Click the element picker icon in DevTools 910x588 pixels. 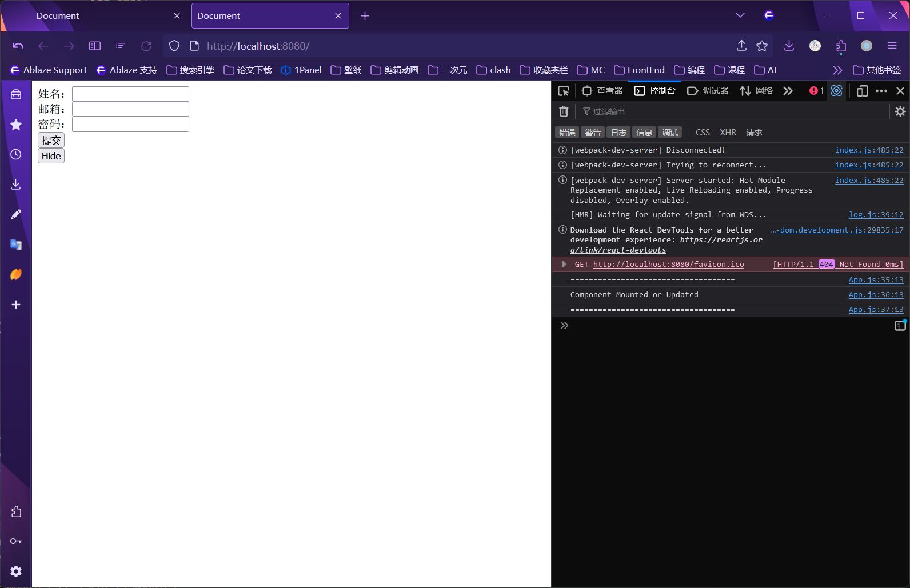pyautogui.click(x=564, y=91)
